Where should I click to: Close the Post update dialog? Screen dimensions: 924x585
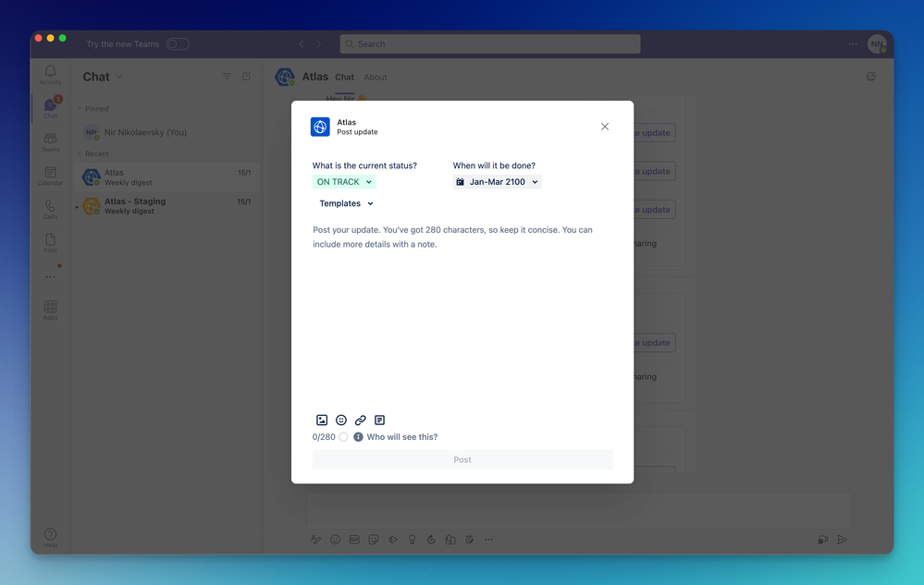[605, 127]
